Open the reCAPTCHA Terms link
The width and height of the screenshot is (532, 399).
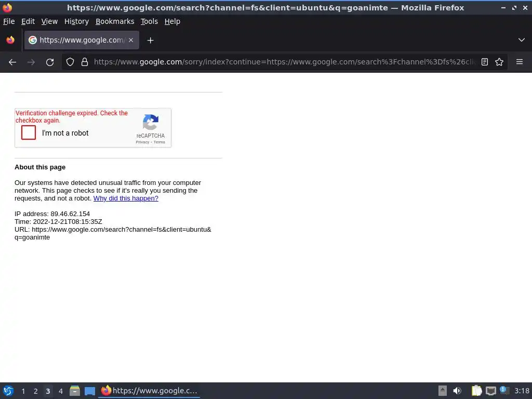point(159,142)
